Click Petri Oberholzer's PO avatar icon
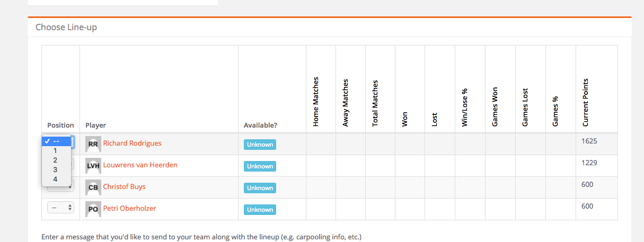Screen dimensions: 644x242 [x=93, y=209]
